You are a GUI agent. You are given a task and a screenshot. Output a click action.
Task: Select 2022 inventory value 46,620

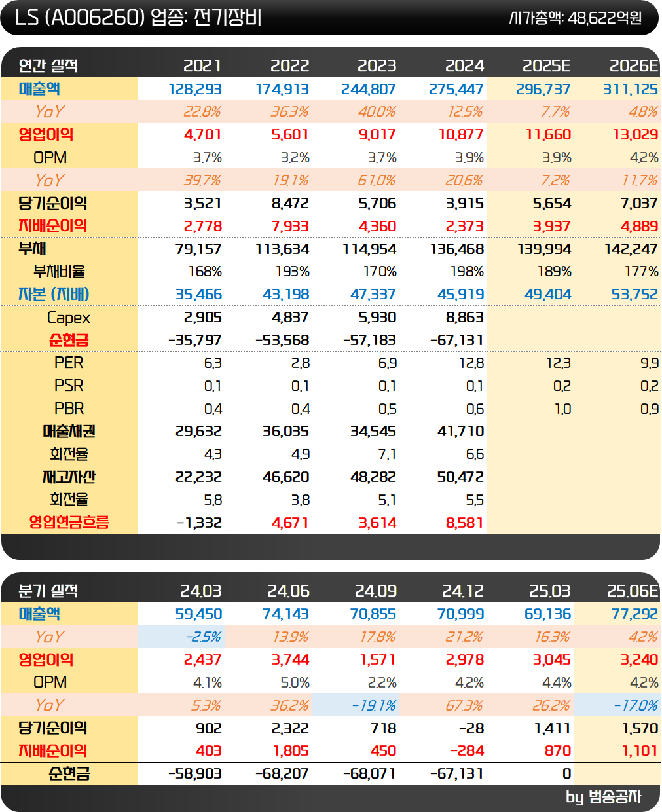click(x=286, y=477)
